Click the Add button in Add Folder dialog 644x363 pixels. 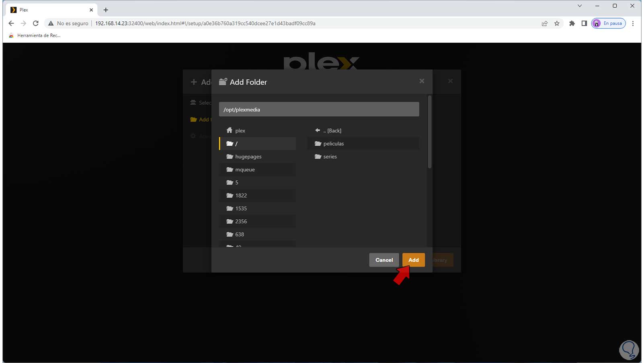[x=413, y=260]
